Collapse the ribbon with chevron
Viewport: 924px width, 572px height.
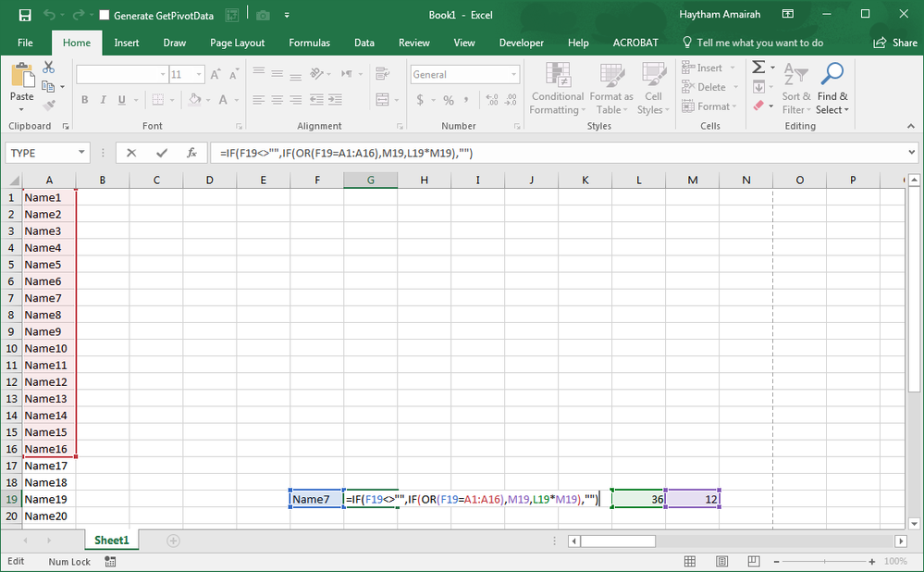click(911, 126)
